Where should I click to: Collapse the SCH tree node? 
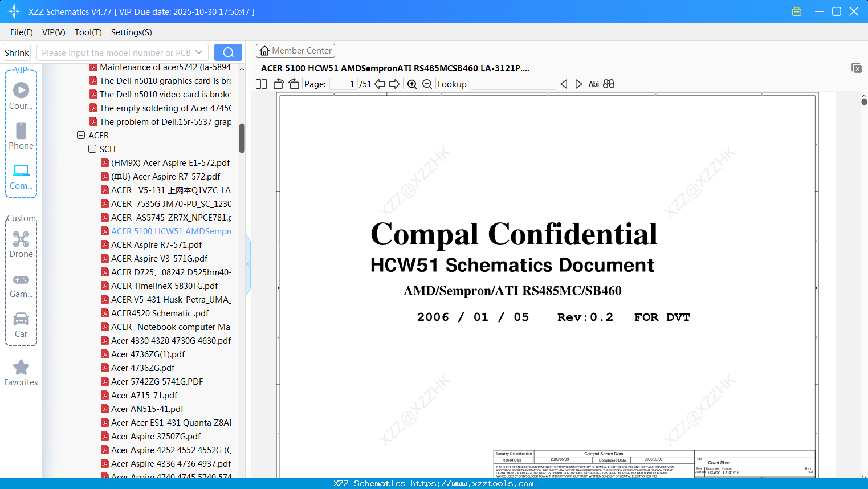pyautogui.click(x=92, y=149)
